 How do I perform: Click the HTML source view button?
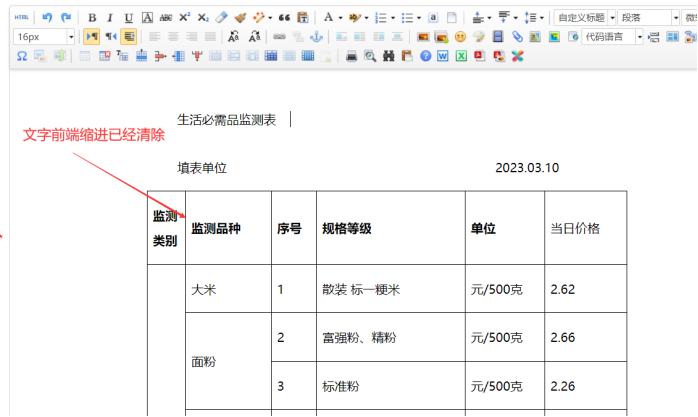(21, 18)
